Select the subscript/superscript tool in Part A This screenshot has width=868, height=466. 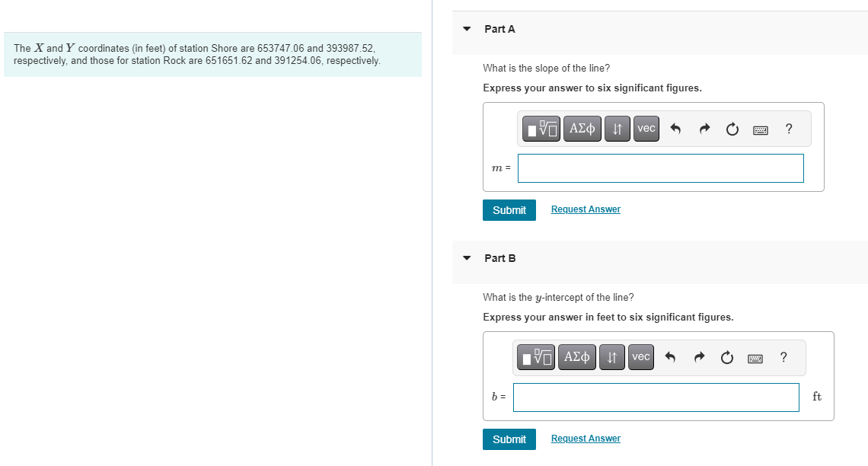tap(617, 129)
